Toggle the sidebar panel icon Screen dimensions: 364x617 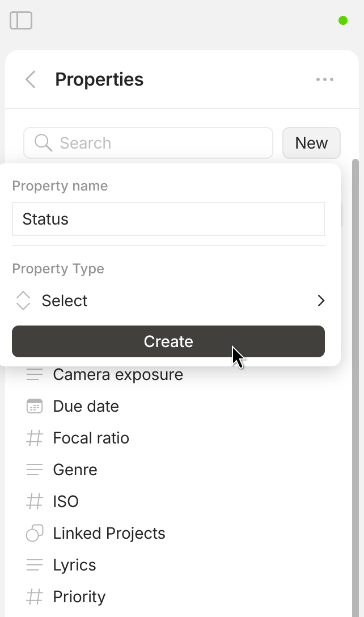pyautogui.click(x=21, y=20)
